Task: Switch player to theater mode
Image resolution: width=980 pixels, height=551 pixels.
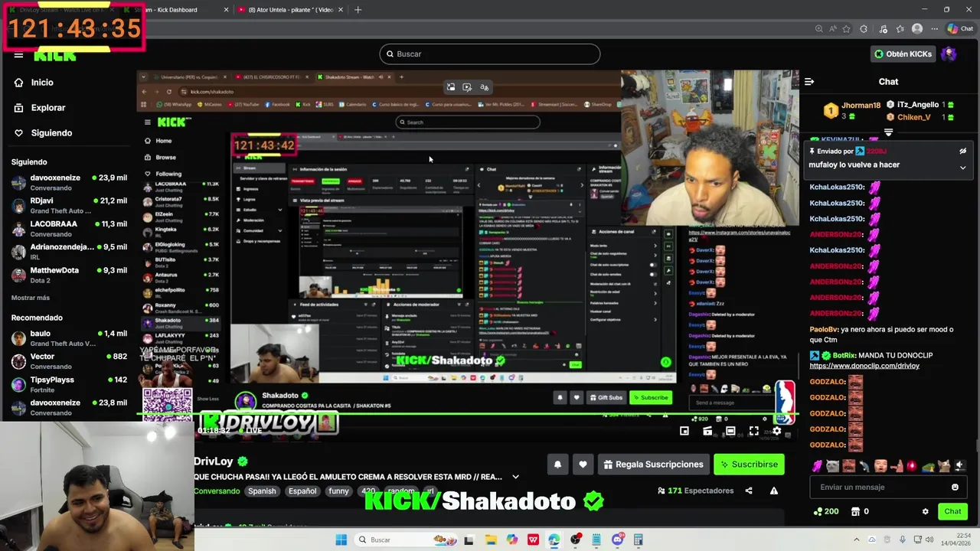Action: (730, 431)
